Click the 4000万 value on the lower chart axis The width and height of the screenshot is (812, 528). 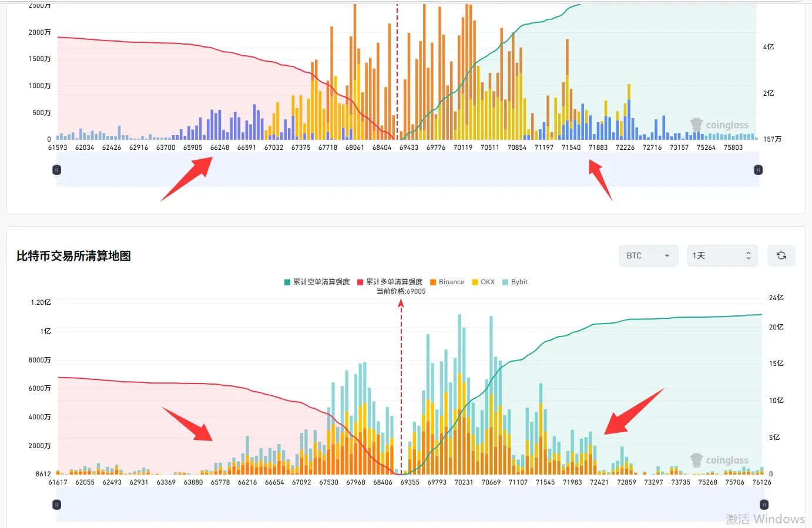pos(40,417)
